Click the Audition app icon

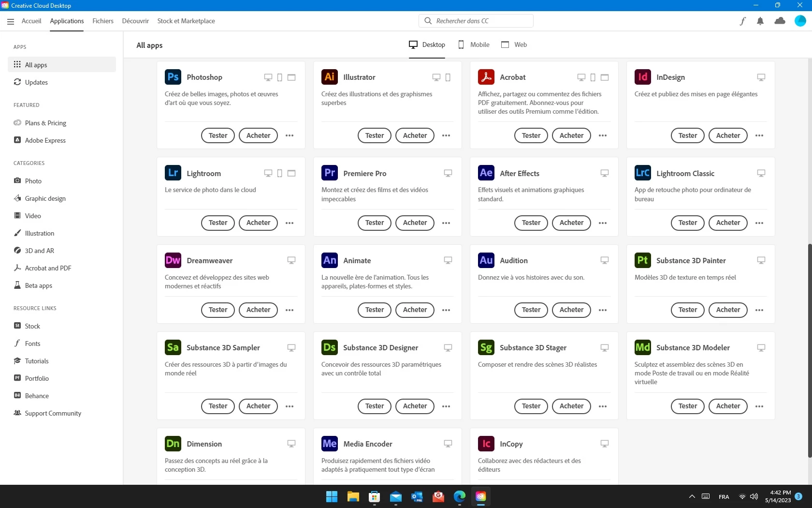(x=486, y=260)
